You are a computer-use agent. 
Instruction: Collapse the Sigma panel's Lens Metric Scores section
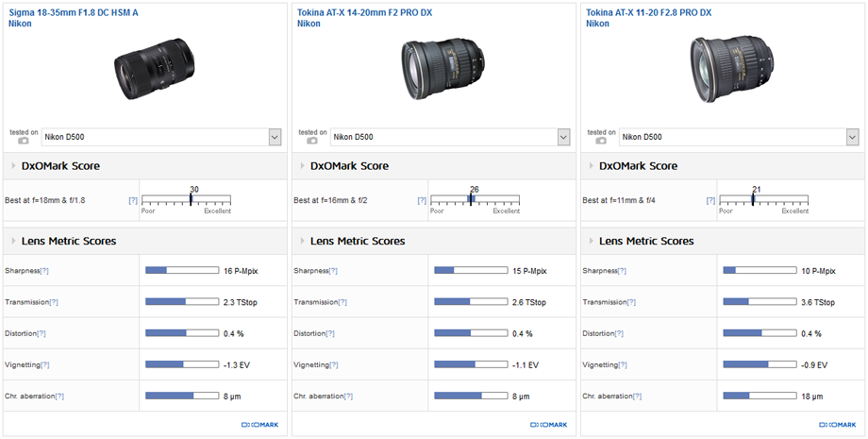pyautogui.click(x=14, y=241)
